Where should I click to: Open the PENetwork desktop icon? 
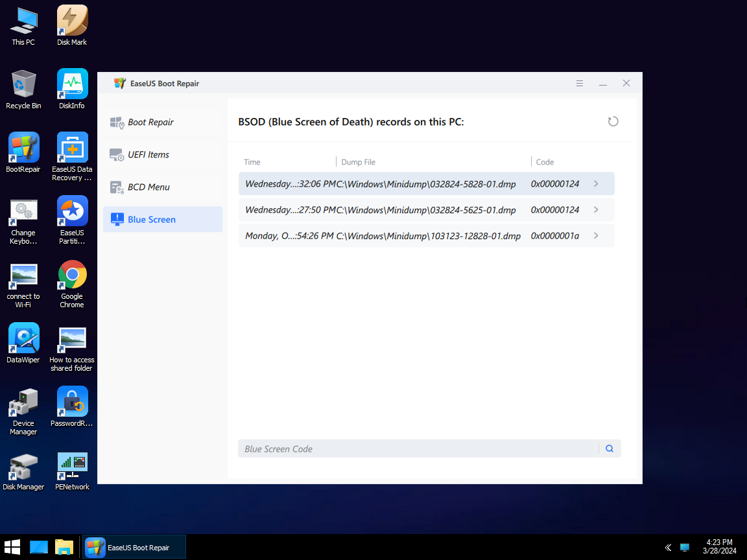pos(72,471)
